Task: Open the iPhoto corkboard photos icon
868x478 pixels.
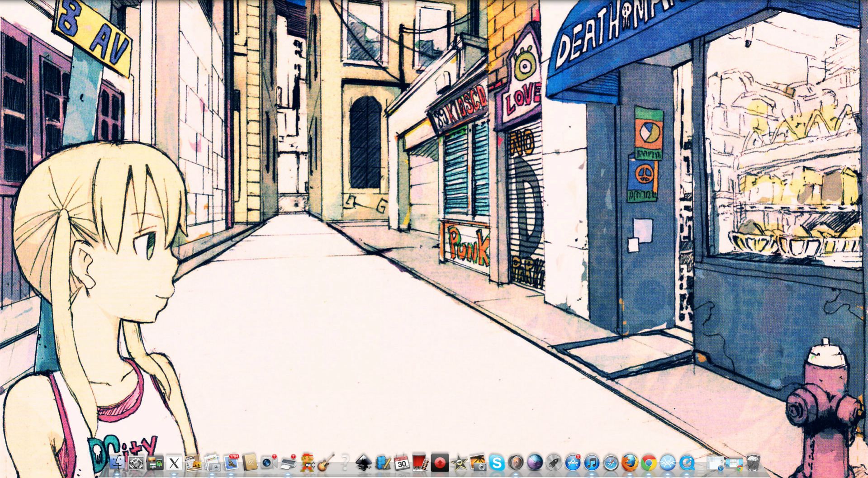Action: pos(193,463)
